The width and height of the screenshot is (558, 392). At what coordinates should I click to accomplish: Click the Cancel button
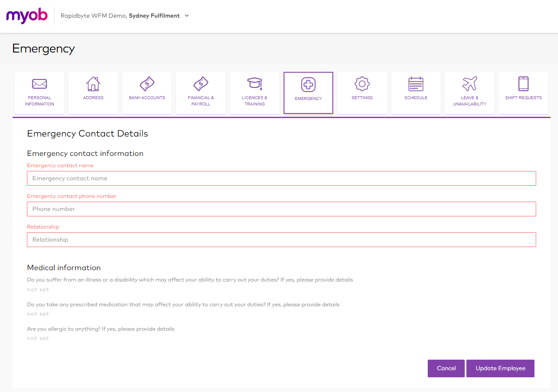pyautogui.click(x=446, y=368)
